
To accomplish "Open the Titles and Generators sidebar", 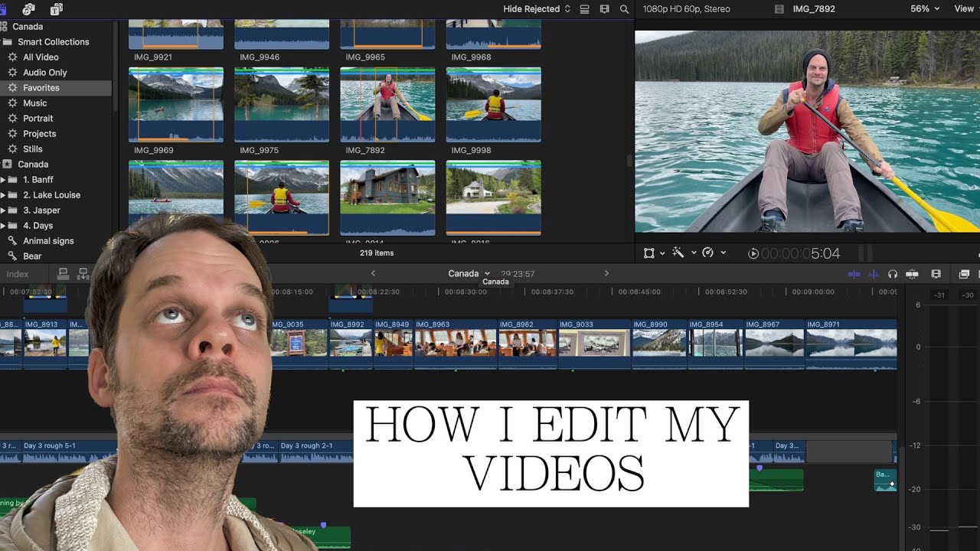I will [x=56, y=9].
